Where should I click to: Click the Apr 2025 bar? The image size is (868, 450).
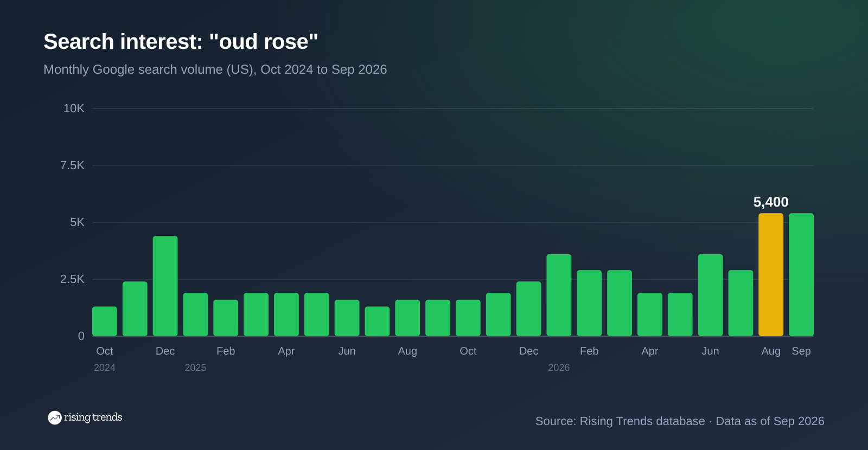(286, 314)
